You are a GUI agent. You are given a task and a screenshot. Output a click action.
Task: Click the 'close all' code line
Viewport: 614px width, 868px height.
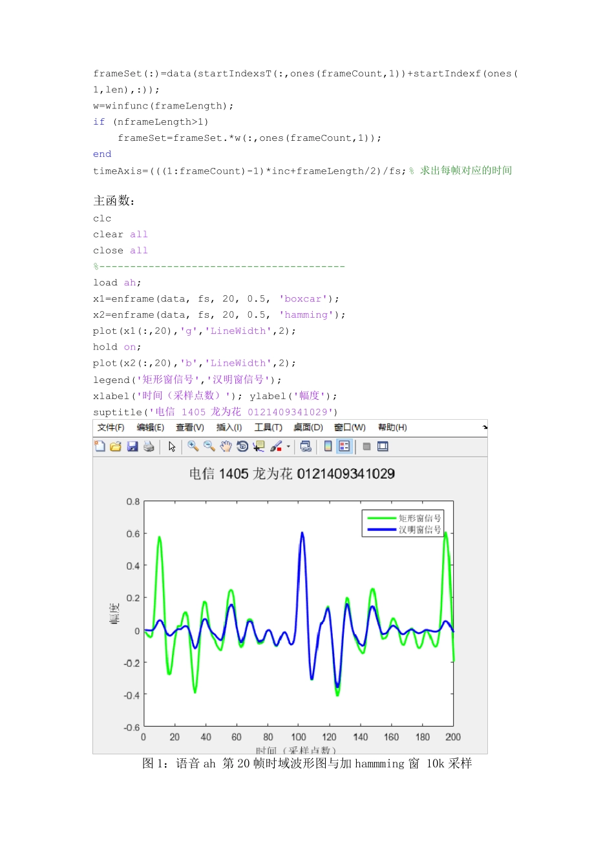click(120, 251)
